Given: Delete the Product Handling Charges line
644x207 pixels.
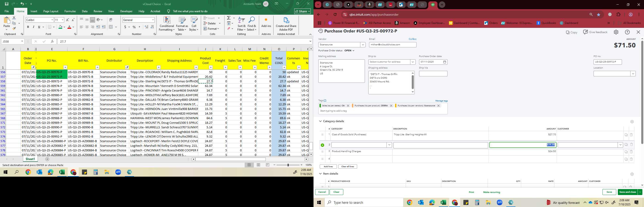Looking at the screenshot, I should point(631,152).
